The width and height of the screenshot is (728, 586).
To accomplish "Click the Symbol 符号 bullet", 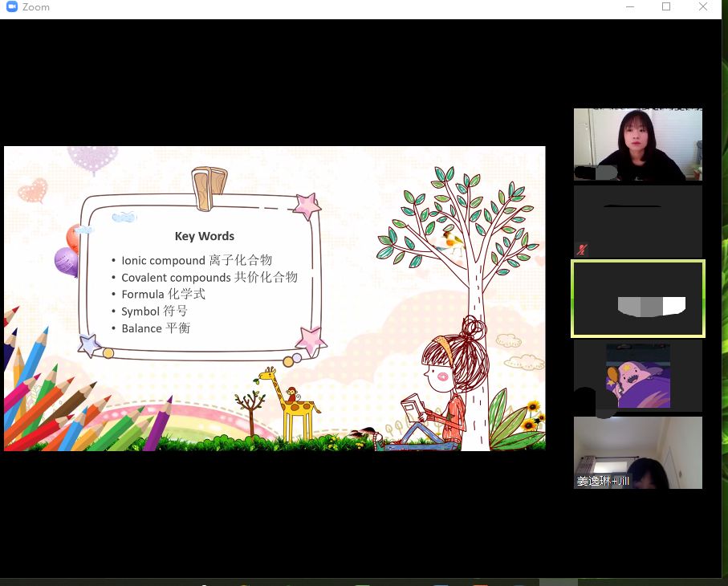I will tap(154, 311).
